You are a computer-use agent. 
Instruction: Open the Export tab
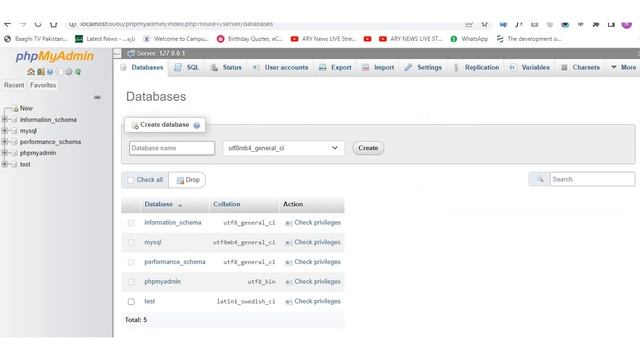(x=335, y=67)
